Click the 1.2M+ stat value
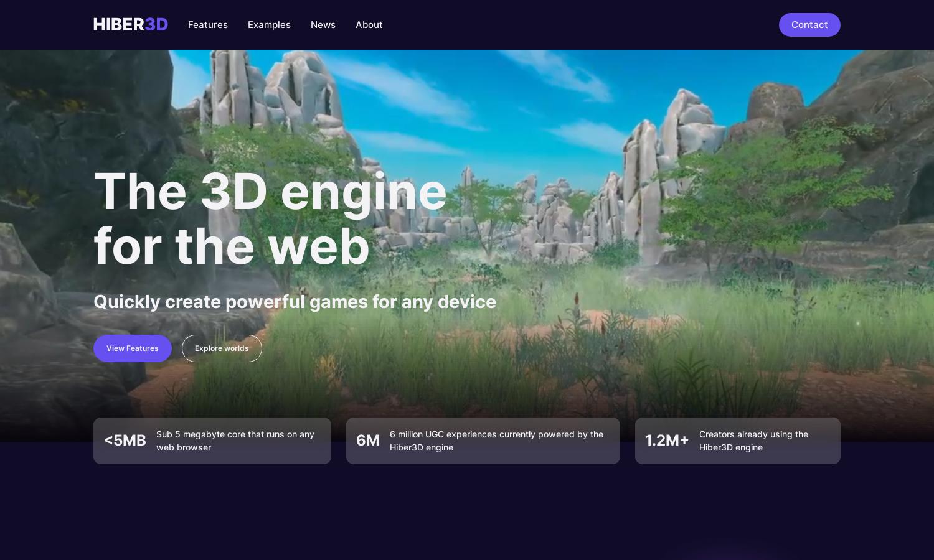The height and width of the screenshot is (560, 934). [x=667, y=441]
